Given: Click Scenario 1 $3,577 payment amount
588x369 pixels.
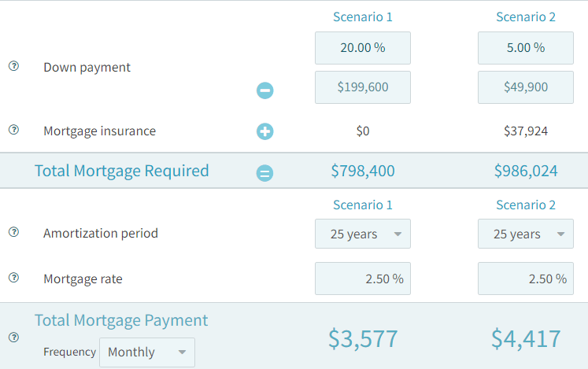Looking at the screenshot, I should (363, 338).
